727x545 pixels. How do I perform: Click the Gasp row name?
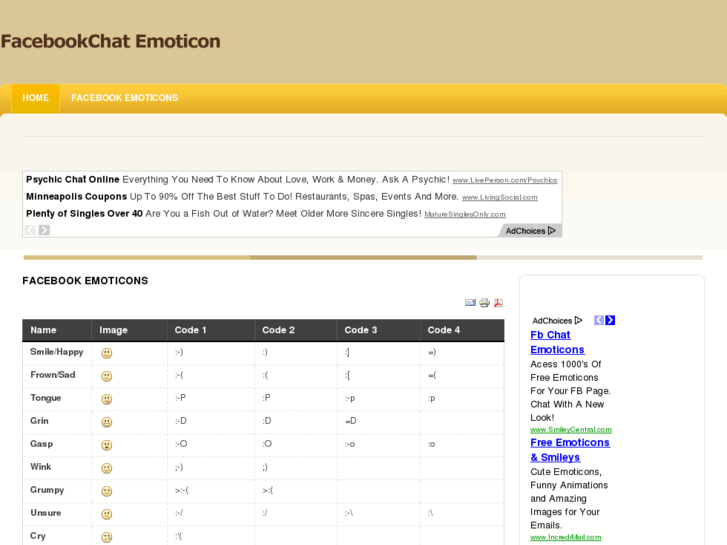pyautogui.click(x=41, y=444)
